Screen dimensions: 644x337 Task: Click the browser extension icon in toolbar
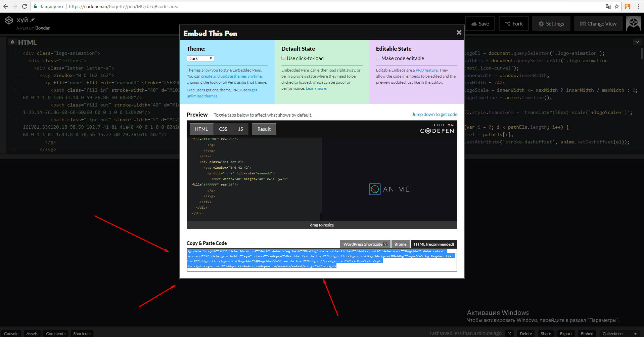point(628,6)
